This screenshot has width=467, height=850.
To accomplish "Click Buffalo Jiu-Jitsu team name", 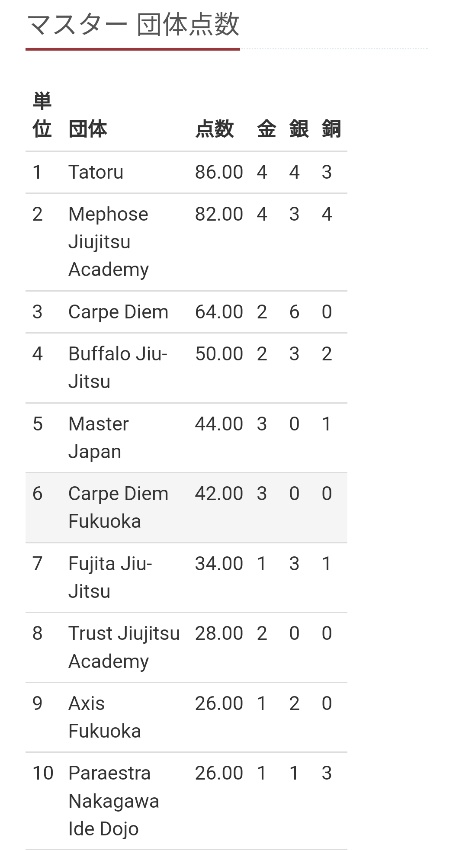I will click(118, 368).
